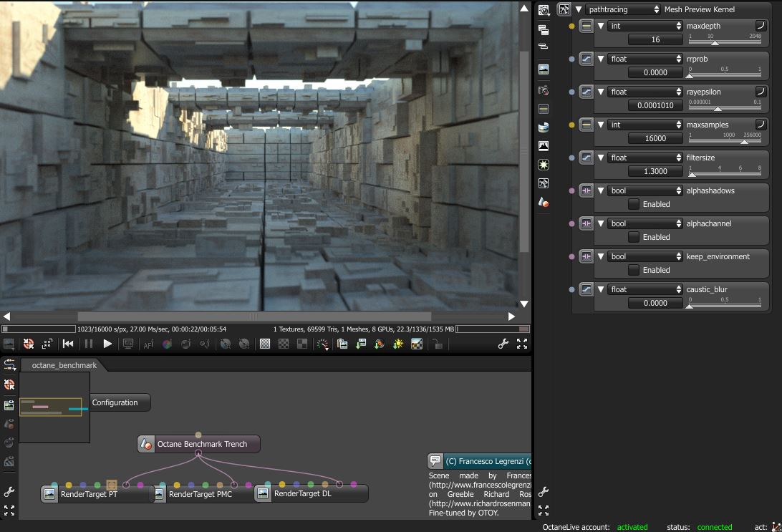Click the rayepsilon value input field
This screenshot has width=782, height=532.
tap(655, 105)
